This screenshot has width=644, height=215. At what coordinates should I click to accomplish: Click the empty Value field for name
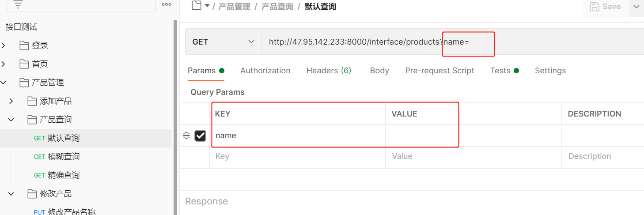(422, 136)
